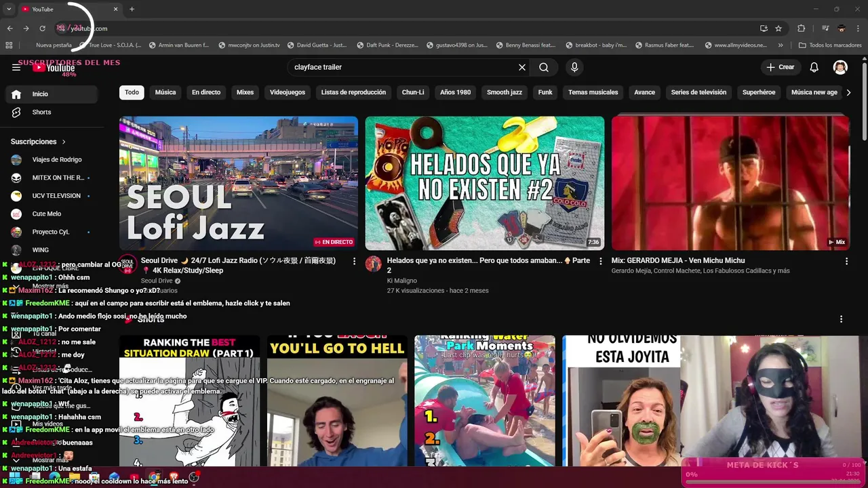
Task: Open options for Helados video
Action: (599, 261)
